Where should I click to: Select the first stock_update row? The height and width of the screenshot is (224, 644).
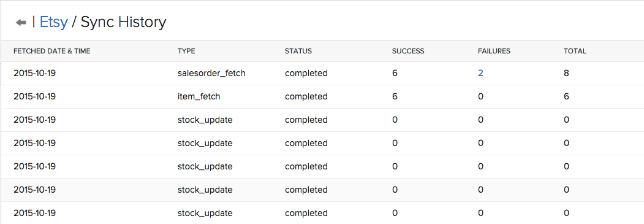(x=322, y=120)
